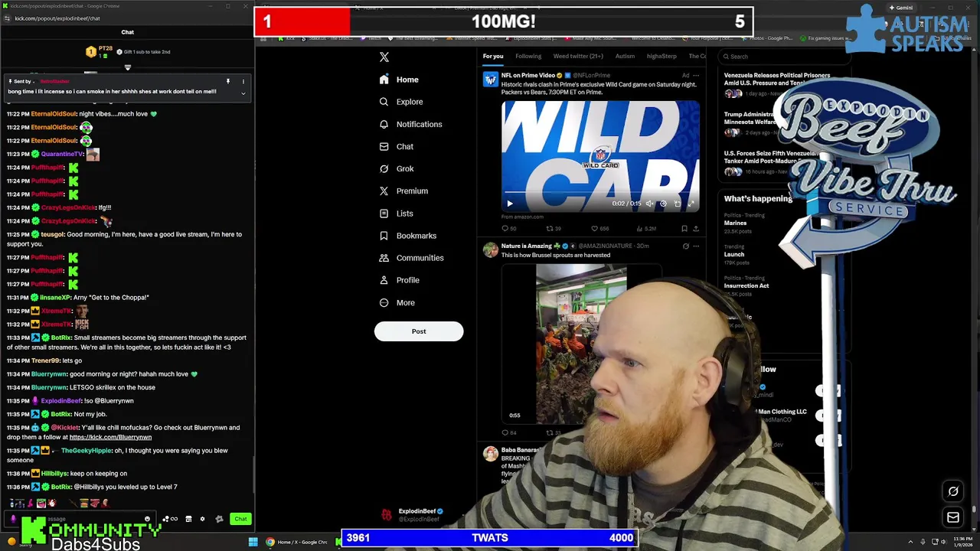
Task: Open the kick.com/Bluerrynwn link
Action: tap(110, 437)
